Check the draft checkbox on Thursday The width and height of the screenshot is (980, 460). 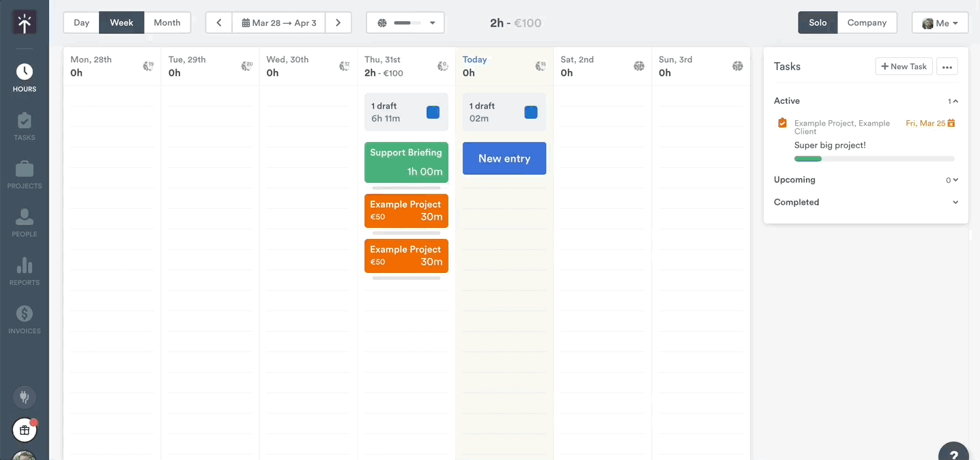pos(433,111)
